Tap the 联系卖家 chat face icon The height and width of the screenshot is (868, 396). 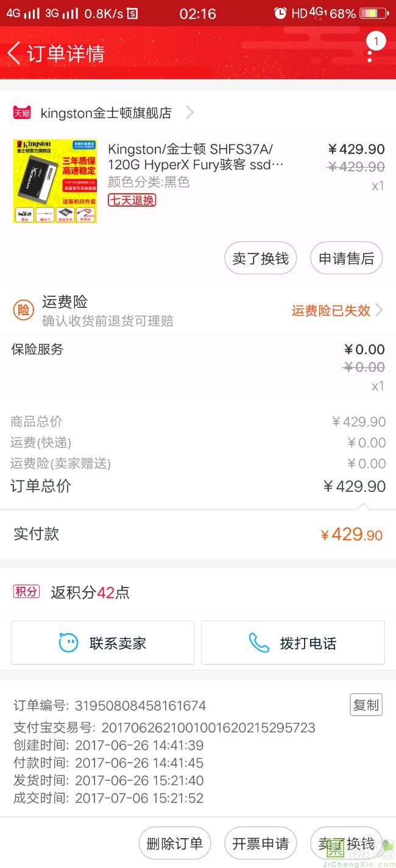(68, 642)
